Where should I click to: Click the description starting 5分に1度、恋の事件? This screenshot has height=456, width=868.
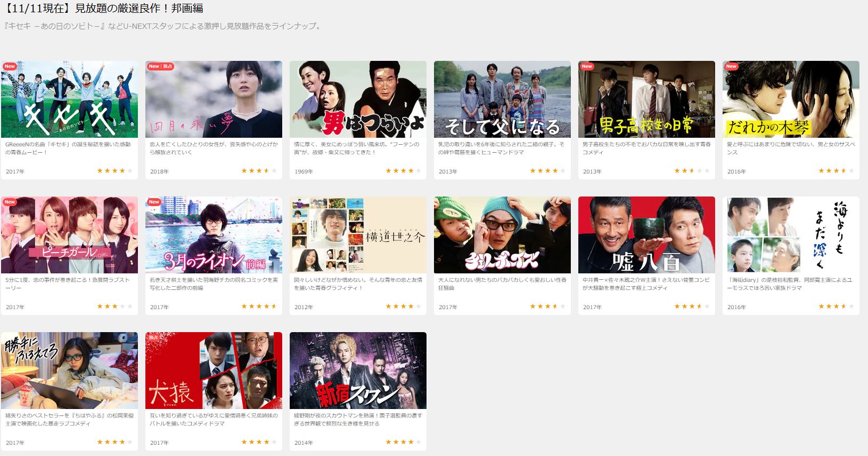coord(67,284)
